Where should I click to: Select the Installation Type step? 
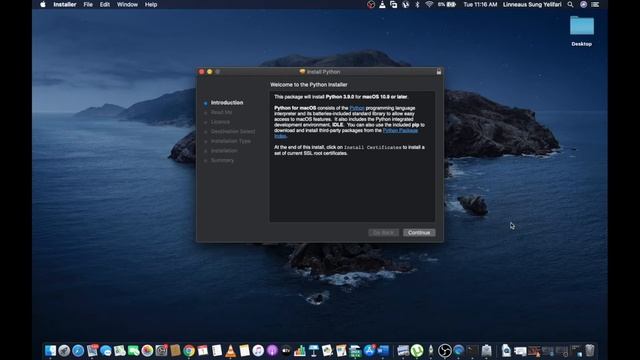tap(231, 141)
